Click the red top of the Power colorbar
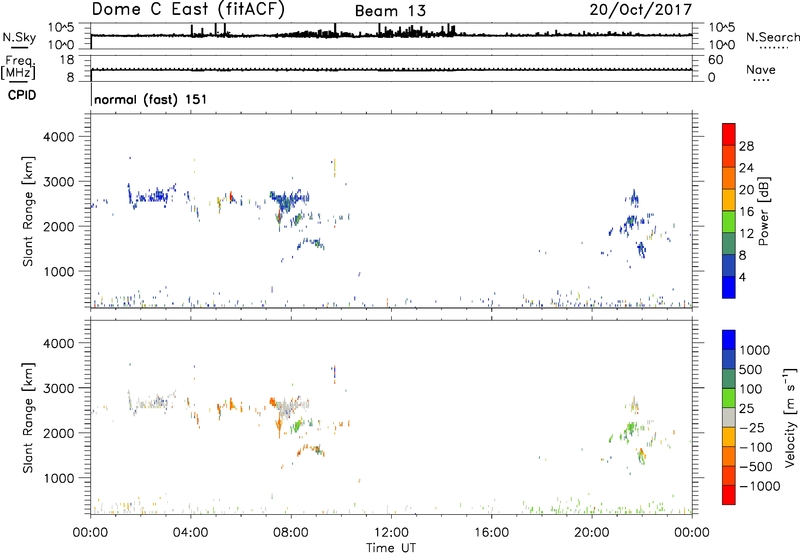Image resolution: width=800 pixels, height=554 pixels. [x=729, y=134]
